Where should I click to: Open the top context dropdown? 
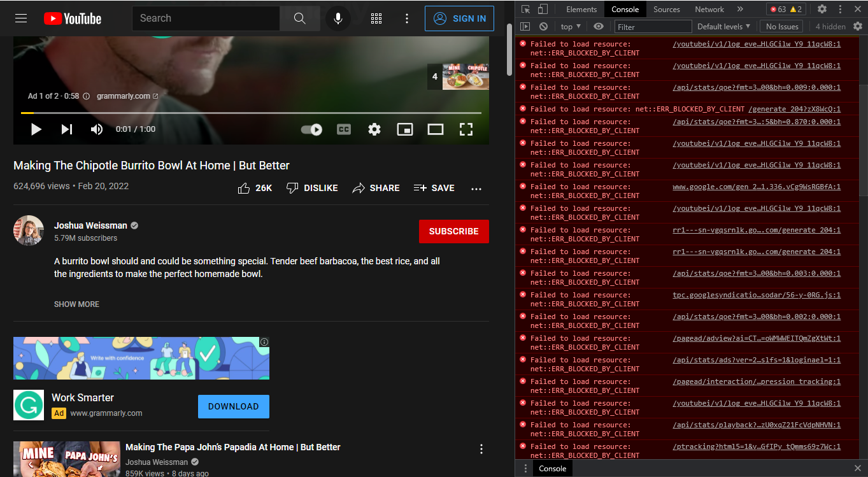tap(571, 26)
